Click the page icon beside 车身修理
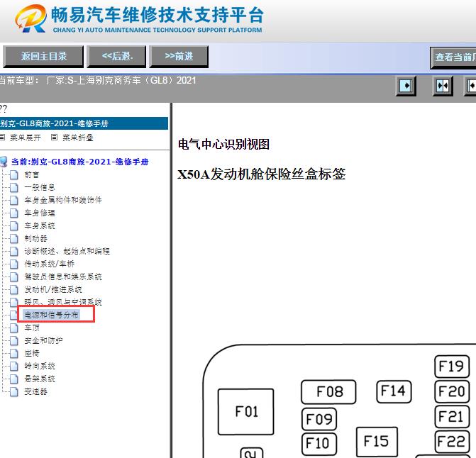Image resolution: width=476 pixels, height=458 pixels. (13, 213)
